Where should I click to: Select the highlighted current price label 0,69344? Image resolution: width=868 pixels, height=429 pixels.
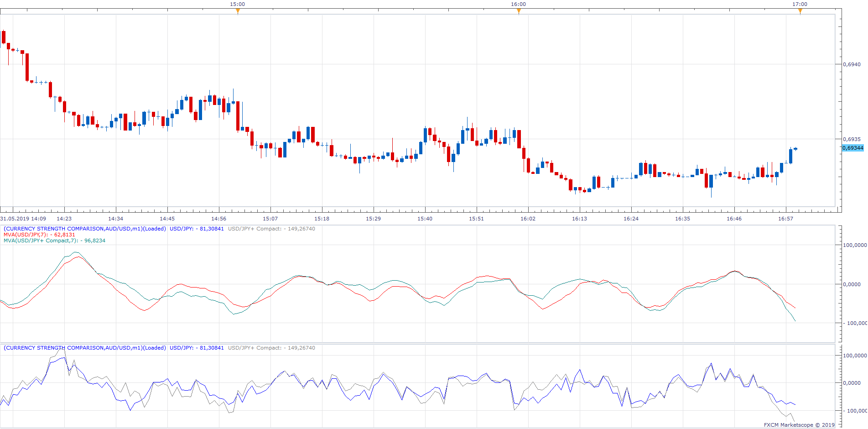pyautogui.click(x=853, y=148)
